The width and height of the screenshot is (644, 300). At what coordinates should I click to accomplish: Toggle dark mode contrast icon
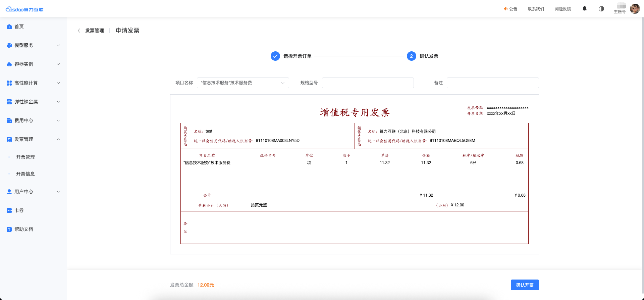[x=601, y=9]
